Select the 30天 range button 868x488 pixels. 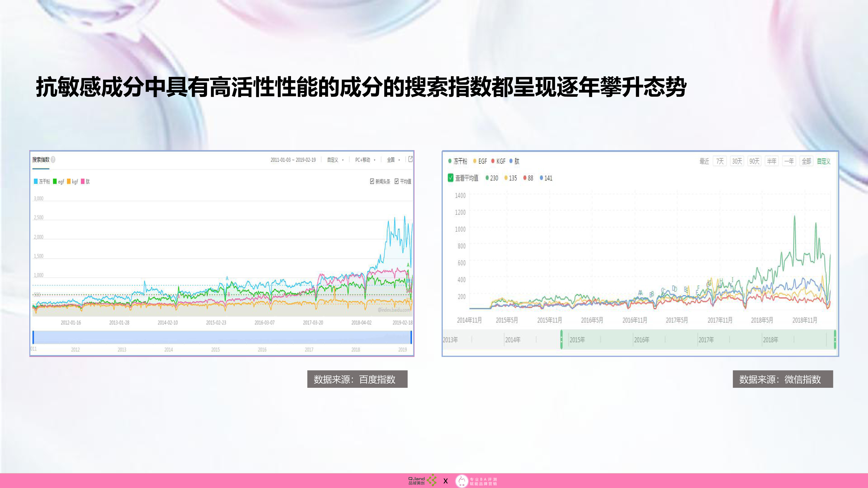point(737,161)
